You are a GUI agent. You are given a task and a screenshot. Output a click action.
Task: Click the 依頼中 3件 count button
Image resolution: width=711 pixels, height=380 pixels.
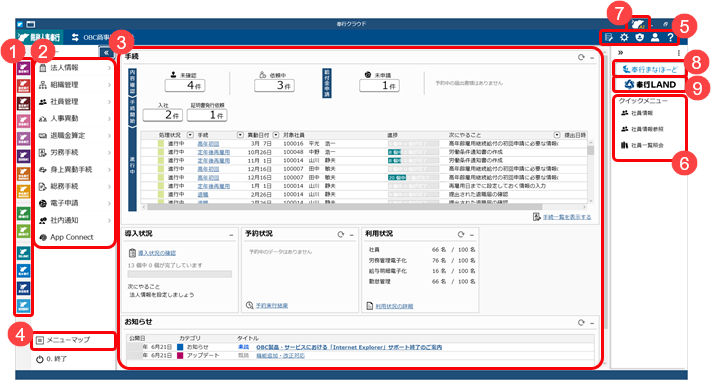(274, 85)
